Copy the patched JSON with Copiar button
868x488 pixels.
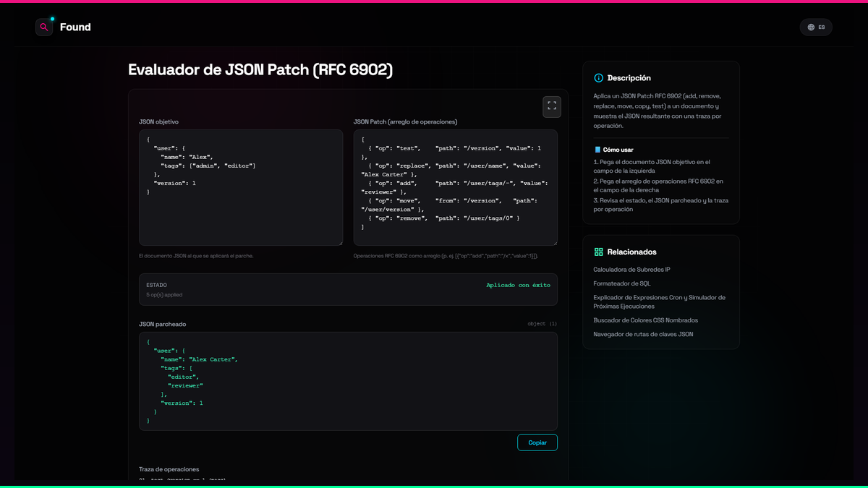(537, 442)
